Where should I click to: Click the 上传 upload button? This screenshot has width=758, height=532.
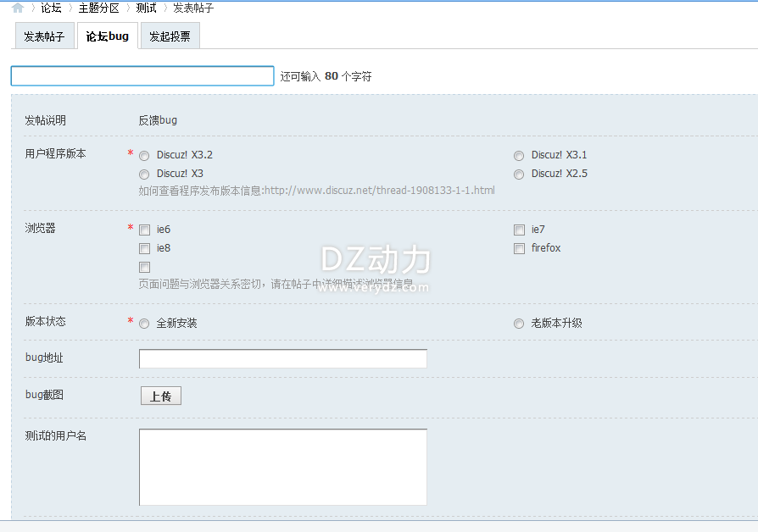(x=161, y=396)
